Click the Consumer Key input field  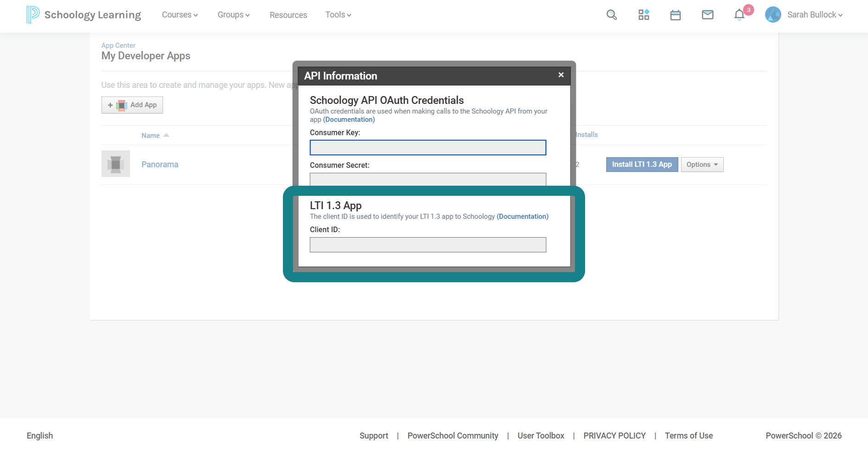tap(428, 148)
